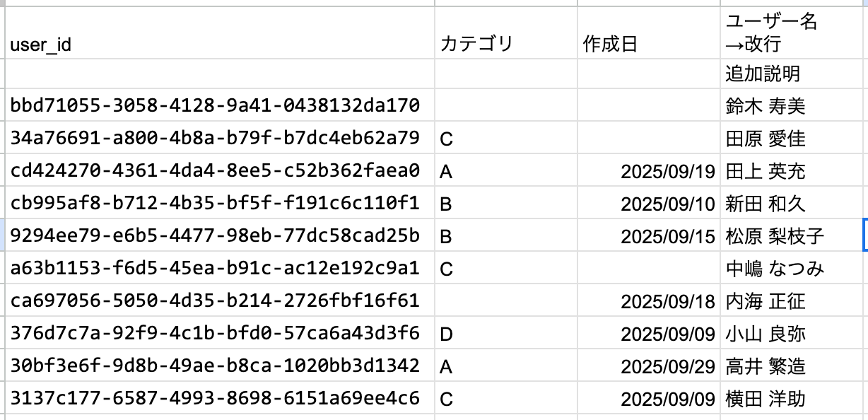Image resolution: width=868 pixels, height=420 pixels.
Task: Click the カテゴリ column header cell
Action: coord(506,33)
